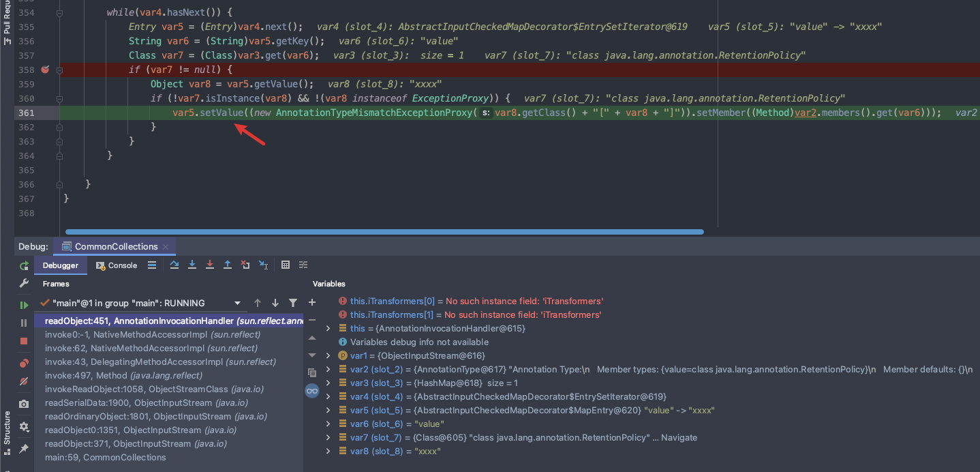
Task: Expand var4 (slot_4) EntrySetIterator node
Action: pos(328,396)
